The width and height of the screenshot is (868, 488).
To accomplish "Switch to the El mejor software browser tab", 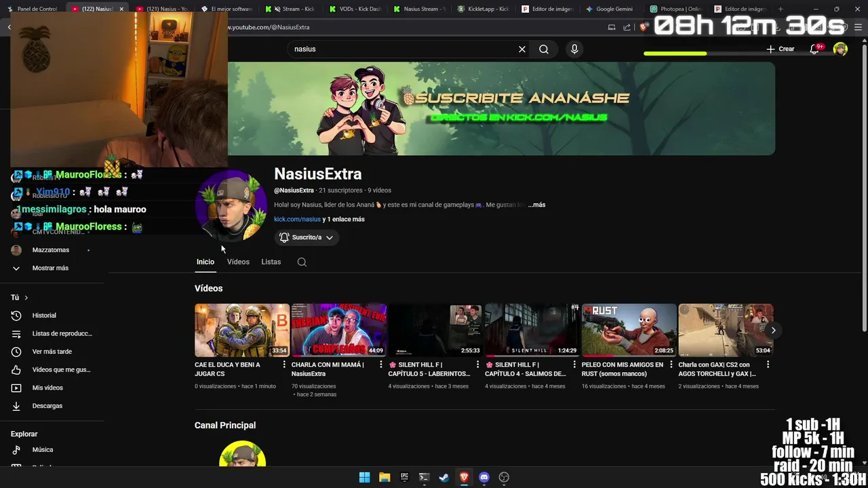I will [x=227, y=9].
